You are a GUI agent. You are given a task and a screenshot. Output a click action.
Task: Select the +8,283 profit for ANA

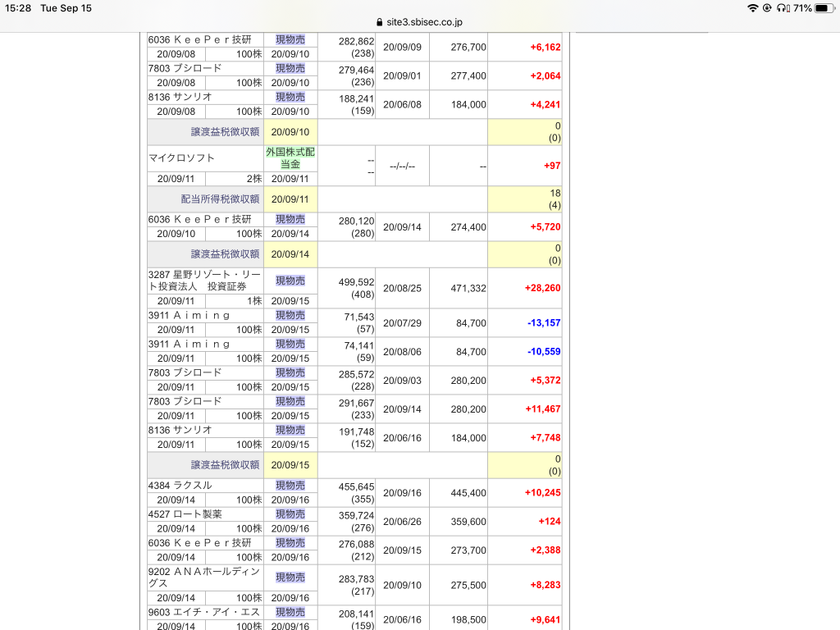tap(546, 585)
